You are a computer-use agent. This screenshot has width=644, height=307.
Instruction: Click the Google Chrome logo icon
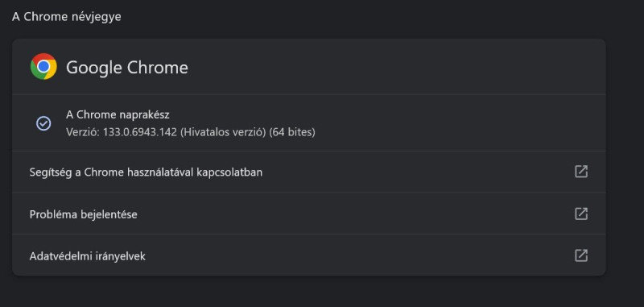coord(43,67)
